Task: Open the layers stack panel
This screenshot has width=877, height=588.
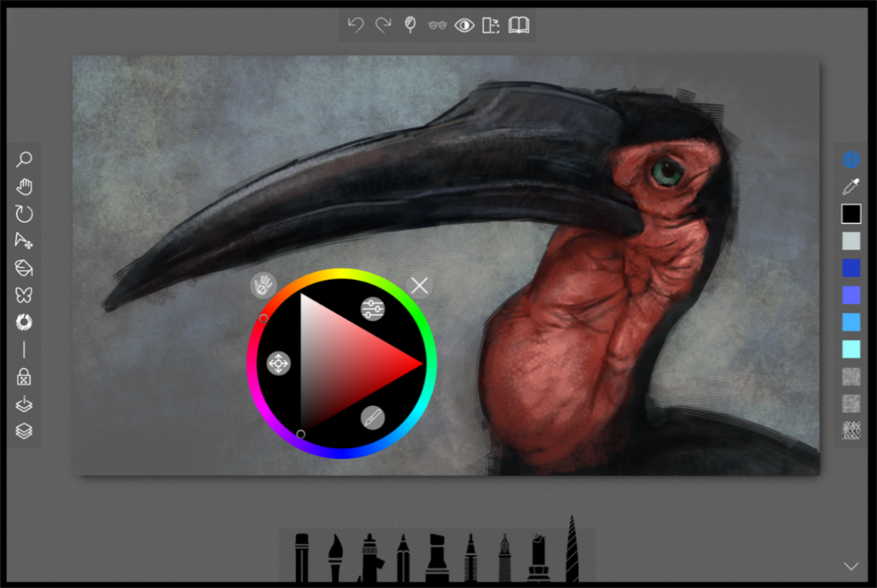Action: pos(24,431)
